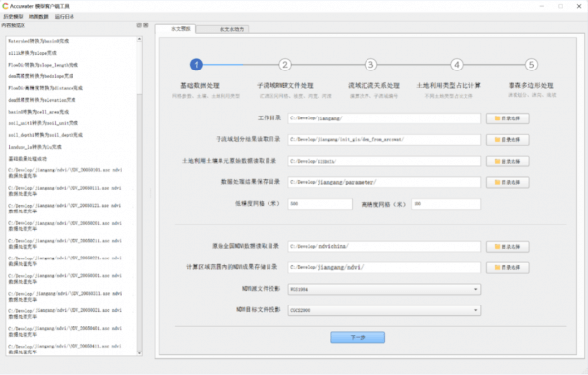The height and width of the screenshot is (375, 588).
Task: Click the 工作目录 path input C:/Develop/jiangang/
Action: point(384,118)
